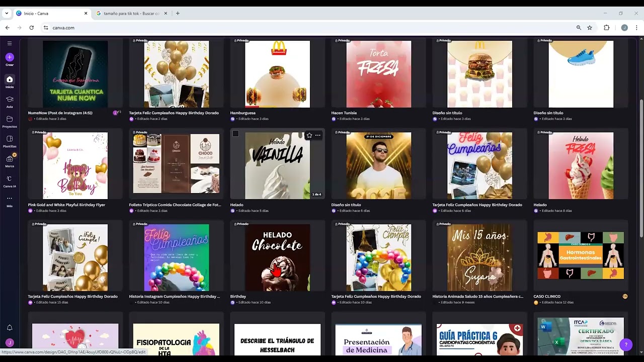The image size is (644, 362).
Task: Open Tarjeta Cuantica Nume Now thumbnail
Action: tap(75, 74)
